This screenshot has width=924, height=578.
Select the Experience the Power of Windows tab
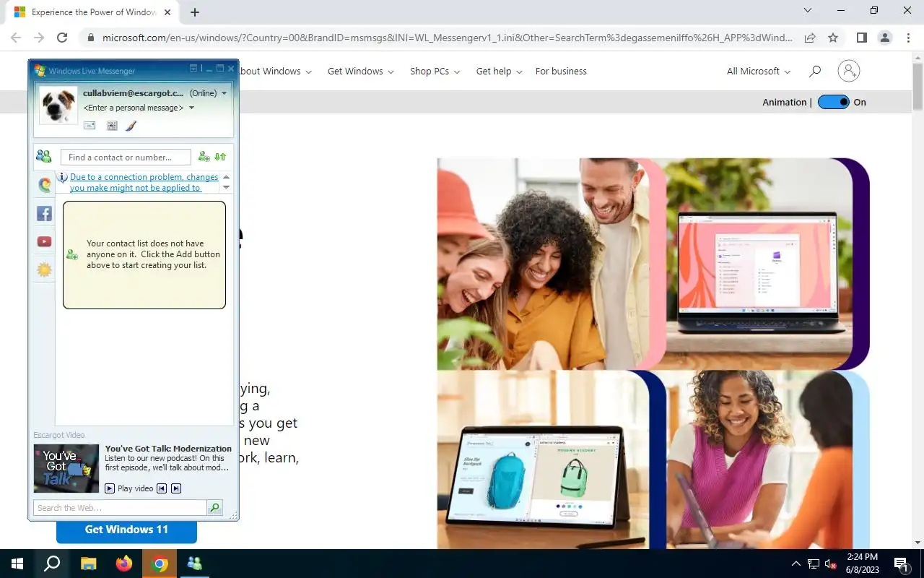click(x=92, y=12)
